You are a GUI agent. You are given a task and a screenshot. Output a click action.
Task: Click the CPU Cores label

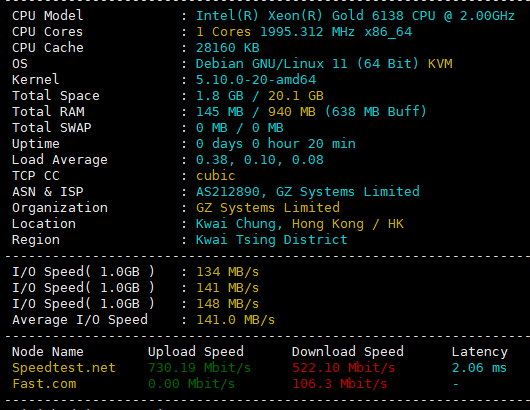coord(47,32)
